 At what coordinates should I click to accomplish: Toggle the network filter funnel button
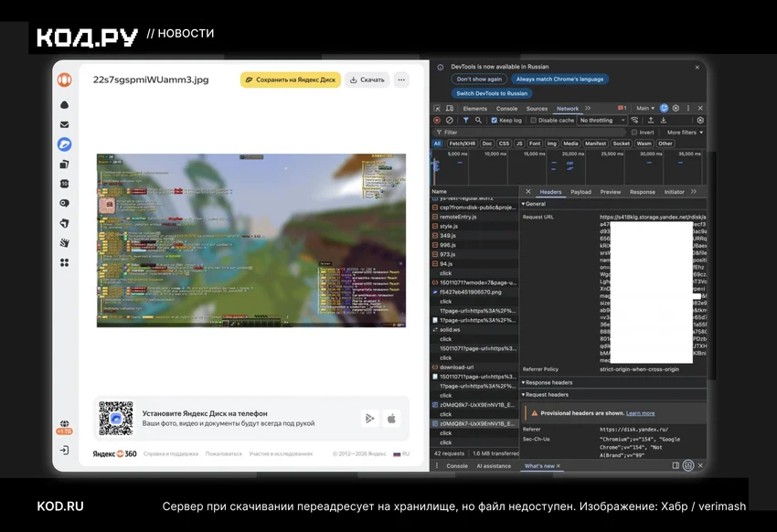[x=466, y=120]
